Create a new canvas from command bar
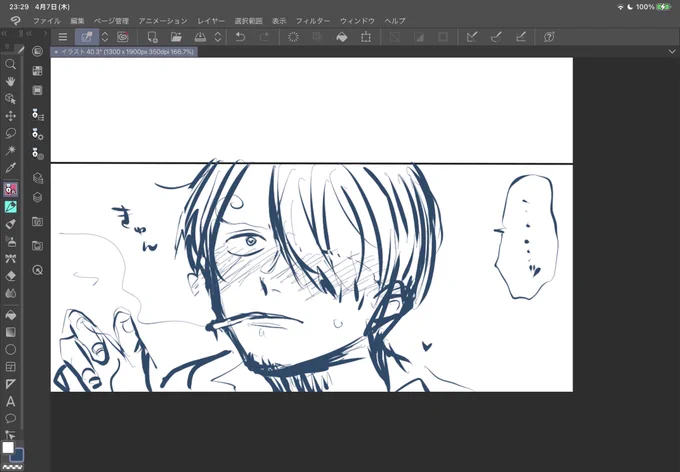Image resolution: width=680 pixels, height=472 pixels. point(152,37)
